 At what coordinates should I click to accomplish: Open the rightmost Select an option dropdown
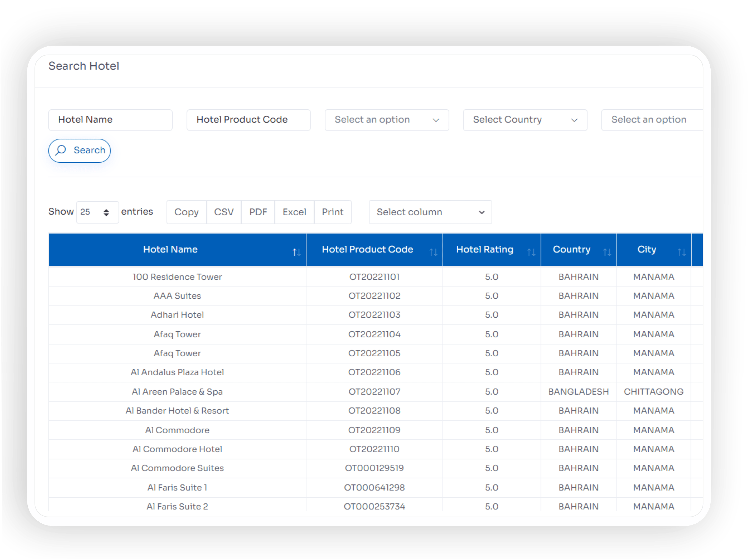point(652,120)
